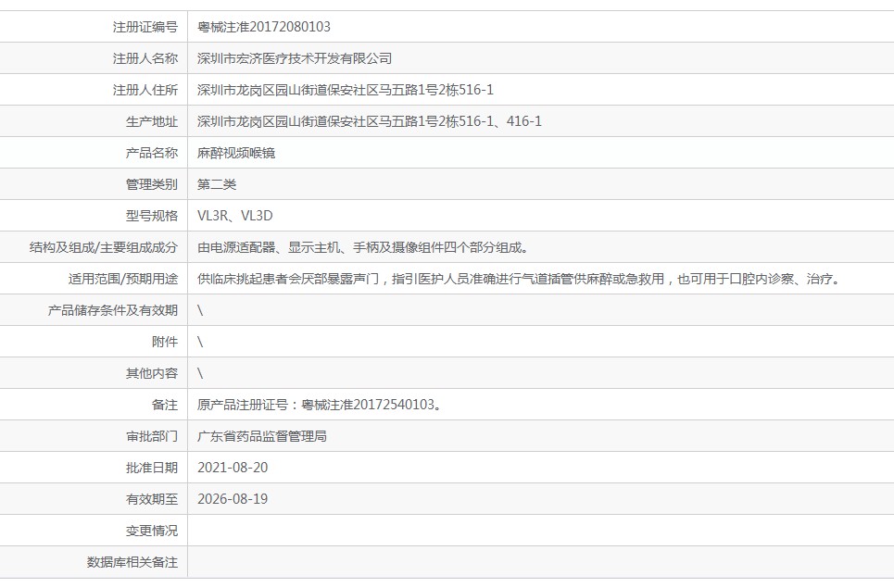Viewport: 894px width, 588px height.
Task: Select the 型号规格 label
Action: click(x=152, y=216)
